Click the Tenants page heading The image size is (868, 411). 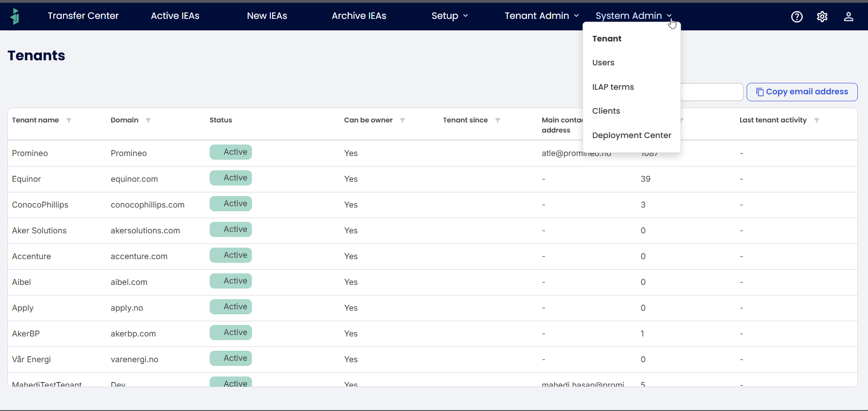click(36, 56)
